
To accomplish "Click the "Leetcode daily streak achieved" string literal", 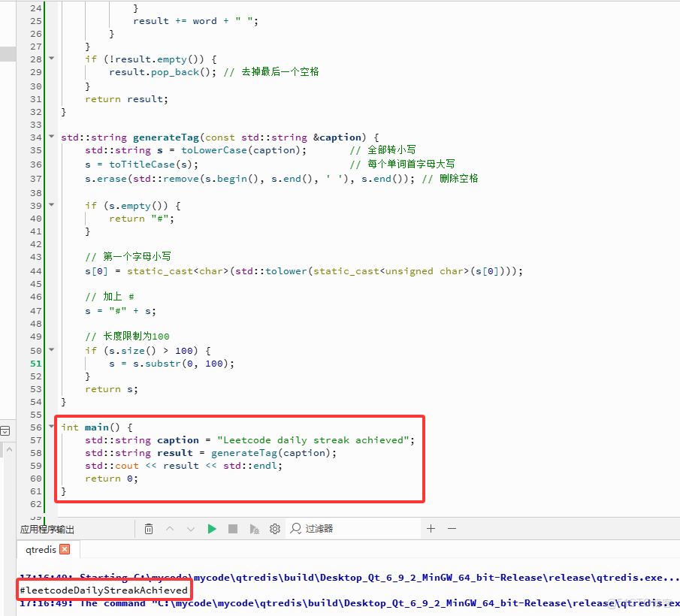I will pyautogui.click(x=313, y=440).
